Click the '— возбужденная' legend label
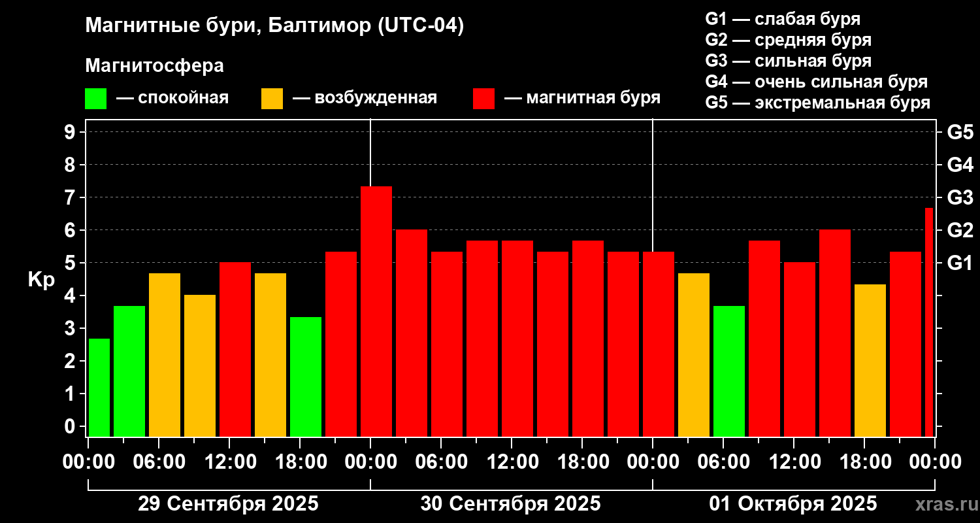 click(365, 98)
